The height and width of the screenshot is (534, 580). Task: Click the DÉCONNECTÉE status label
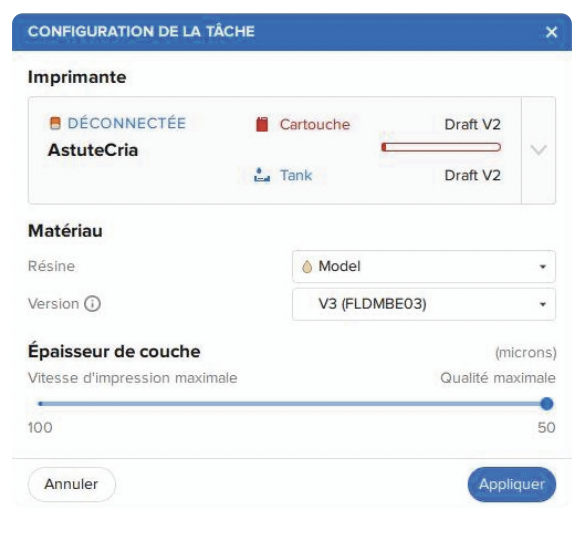click(x=127, y=123)
